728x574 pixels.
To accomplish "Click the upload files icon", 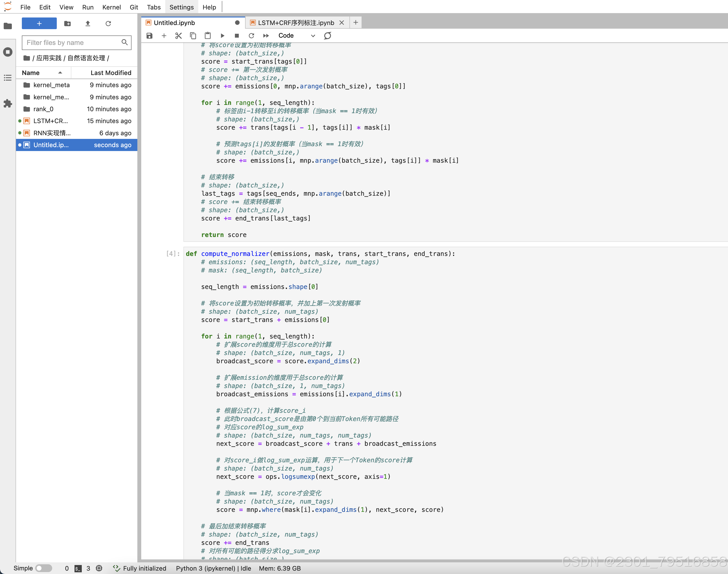I will [x=88, y=24].
